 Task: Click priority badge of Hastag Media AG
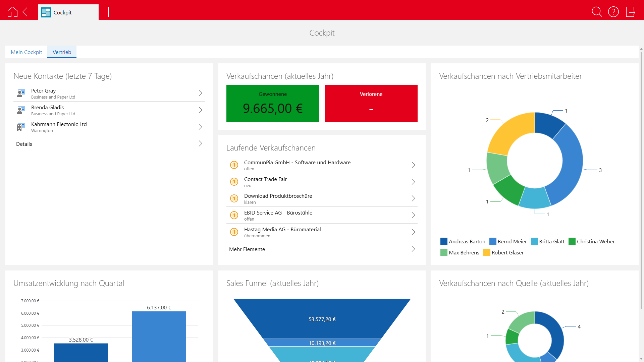click(234, 232)
